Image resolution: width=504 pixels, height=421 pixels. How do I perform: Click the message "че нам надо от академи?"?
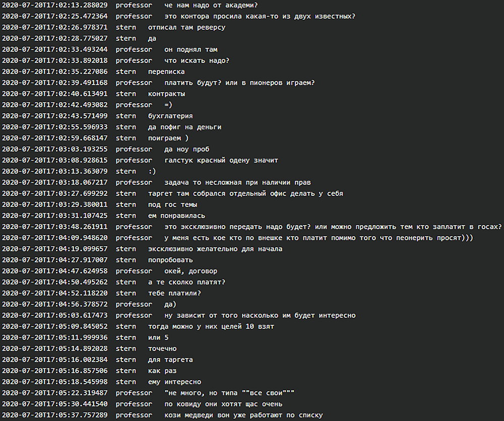[x=211, y=5]
